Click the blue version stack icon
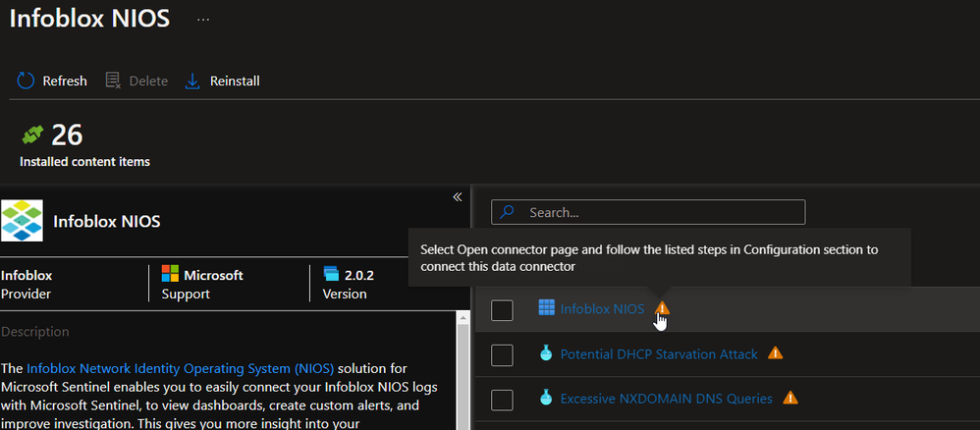The width and height of the screenshot is (980, 430). (331, 274)
